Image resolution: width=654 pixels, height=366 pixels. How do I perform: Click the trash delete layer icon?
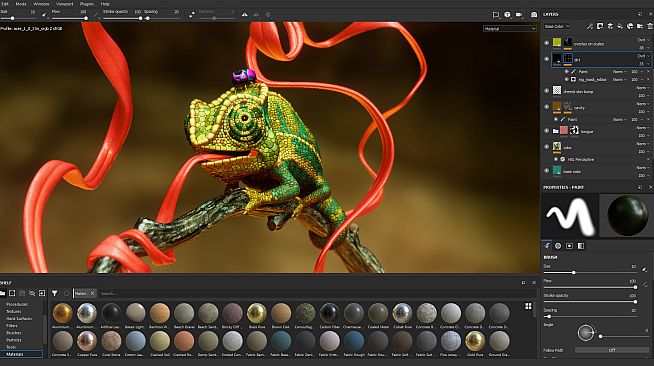(x=650, y=27)
